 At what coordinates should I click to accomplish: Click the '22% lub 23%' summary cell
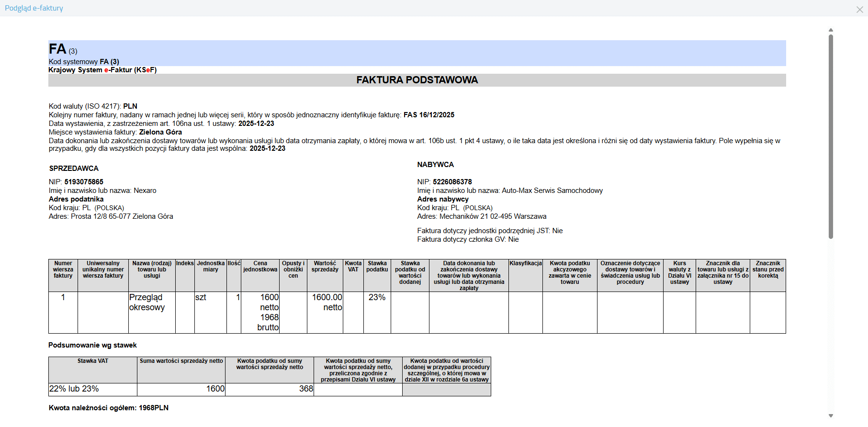point(74,389)
